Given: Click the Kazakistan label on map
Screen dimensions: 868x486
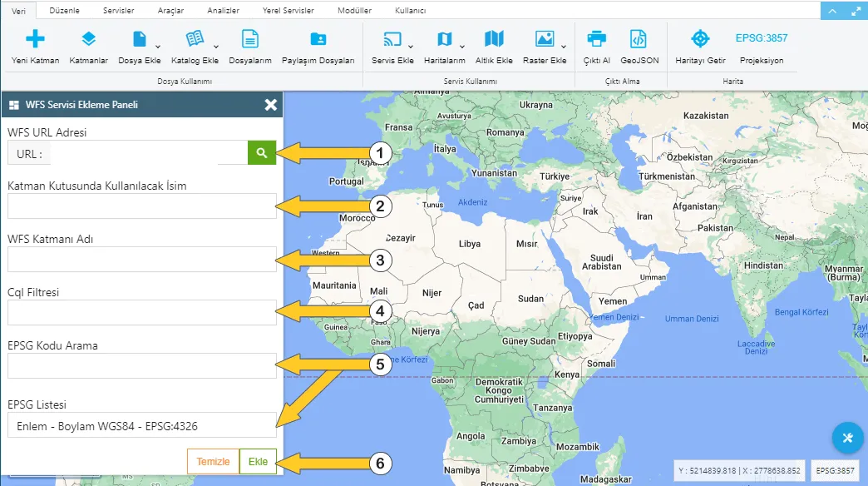Looking at the screenshot, I should click(706, 116).
